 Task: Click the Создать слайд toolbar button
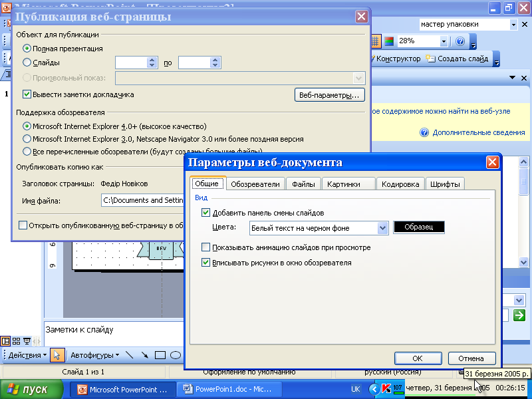(x=457, y=59)
